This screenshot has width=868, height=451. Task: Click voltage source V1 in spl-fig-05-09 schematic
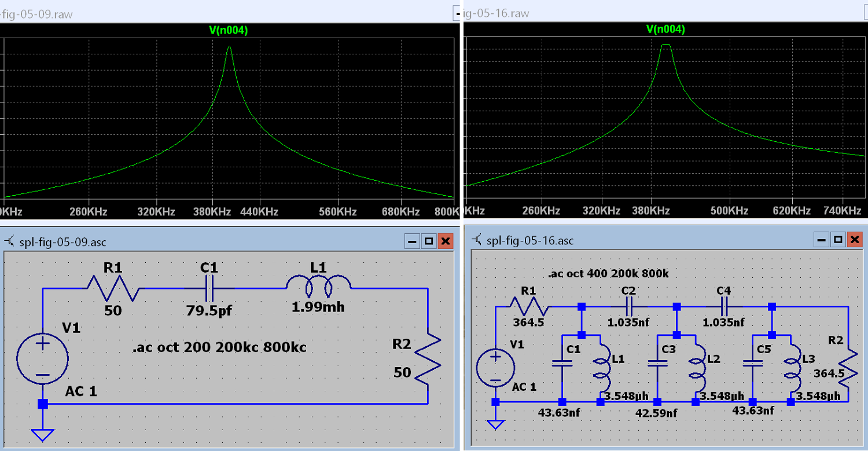[x=42, y=358]
